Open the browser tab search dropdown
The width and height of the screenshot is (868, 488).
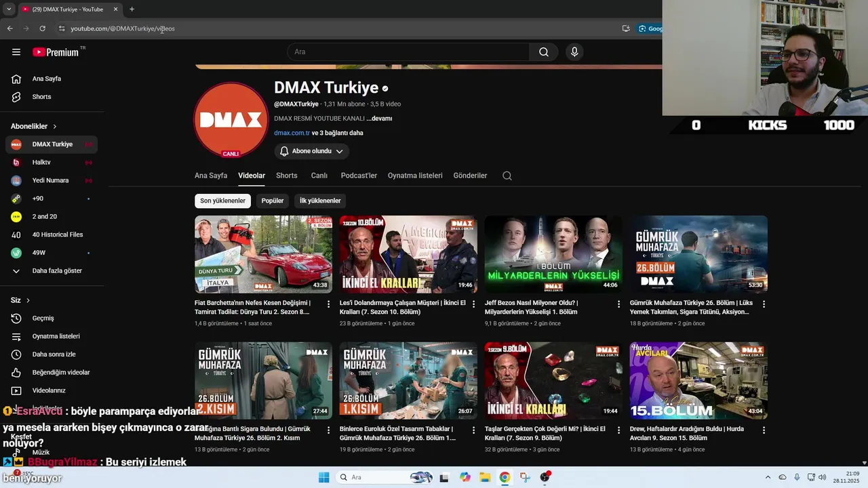tap(9, 9)
